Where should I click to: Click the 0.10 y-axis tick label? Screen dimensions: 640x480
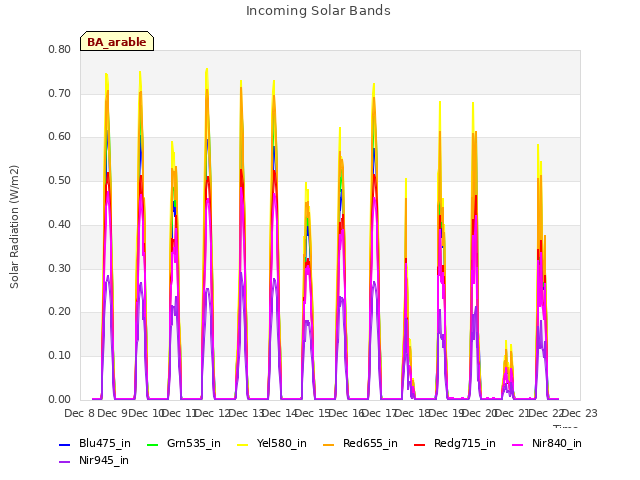[x=60, y=356]
